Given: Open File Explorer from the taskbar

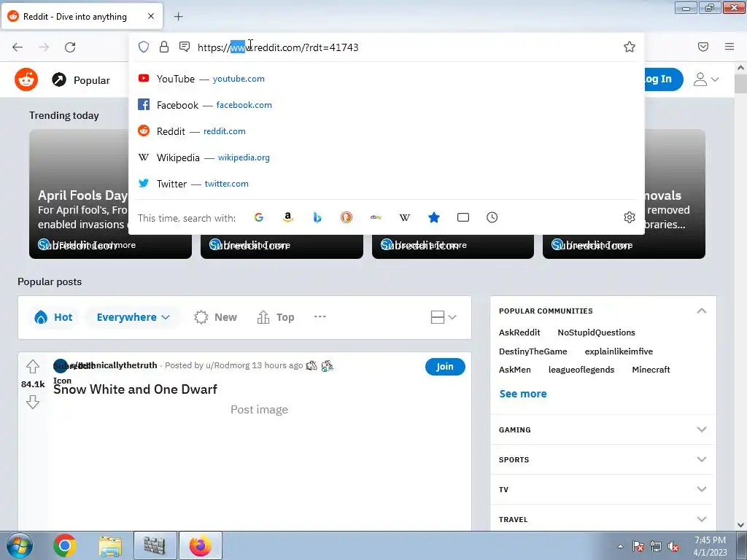Looking at the screenshot, I should pyautogui.click(x=110, y=545).
